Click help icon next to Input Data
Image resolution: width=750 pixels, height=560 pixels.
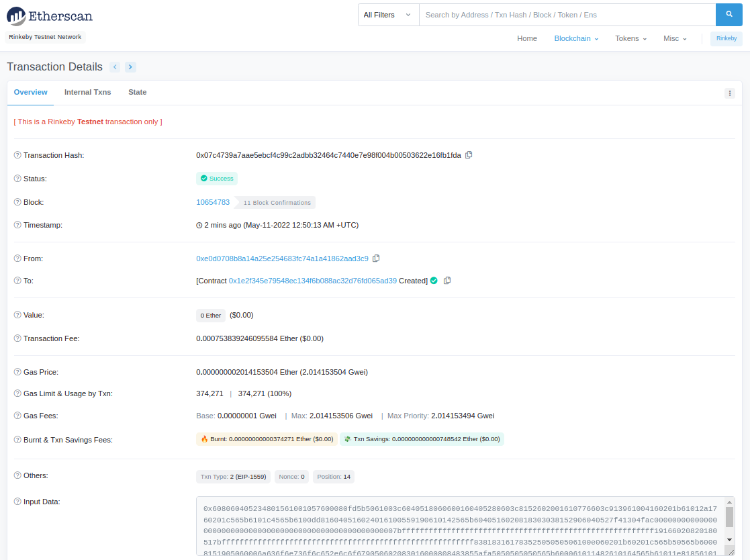17,502
